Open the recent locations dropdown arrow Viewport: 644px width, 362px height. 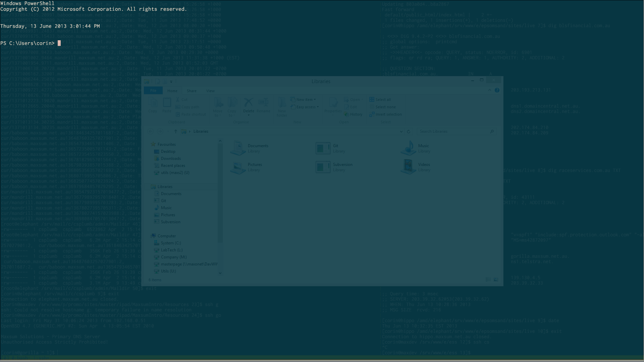click(x=168, y=131)
